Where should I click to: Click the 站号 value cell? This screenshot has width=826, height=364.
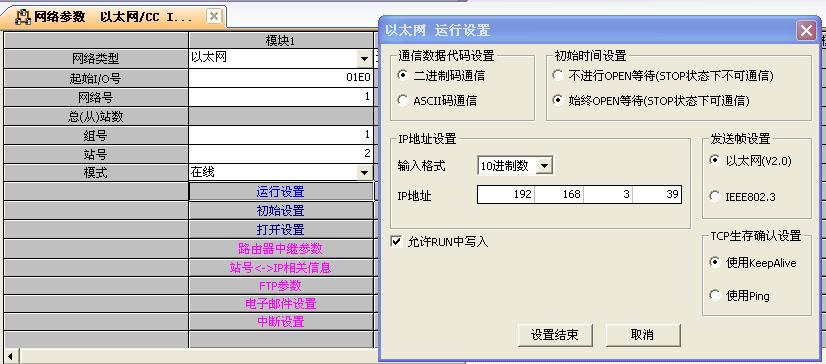click(x=280, y=154)
